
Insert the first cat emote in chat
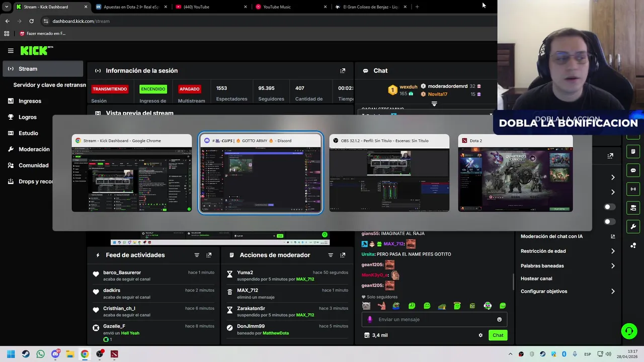point(366,306)
